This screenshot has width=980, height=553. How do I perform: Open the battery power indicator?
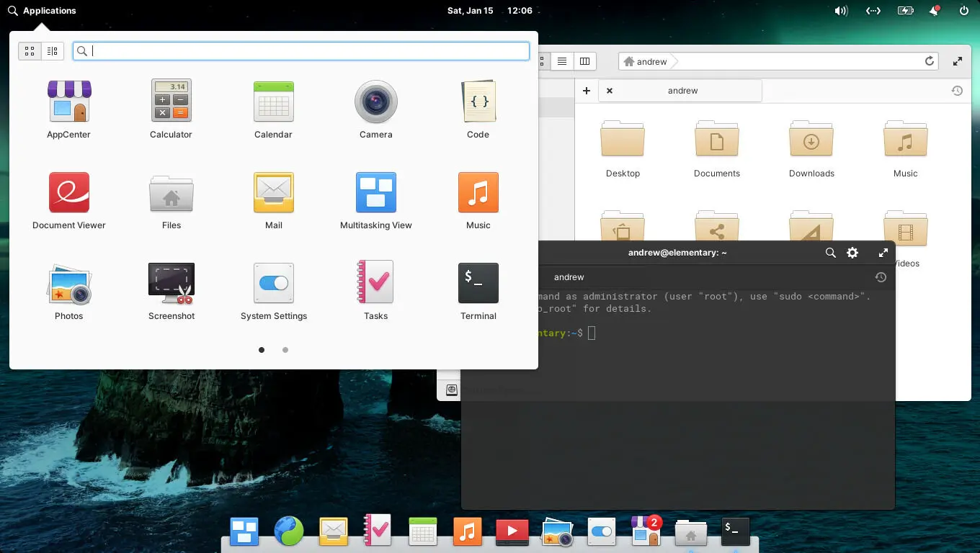[906, 11]
